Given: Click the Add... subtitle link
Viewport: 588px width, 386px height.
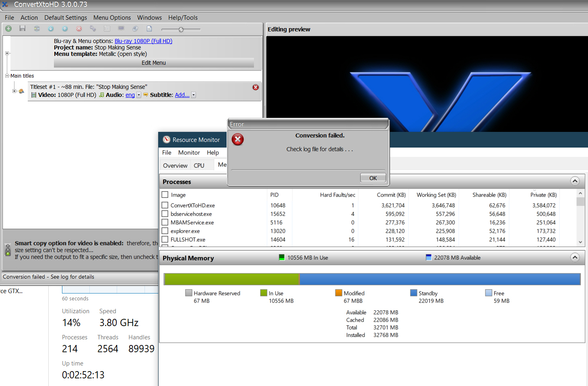Looking at the screenshot, I should (x=182, y=95).
